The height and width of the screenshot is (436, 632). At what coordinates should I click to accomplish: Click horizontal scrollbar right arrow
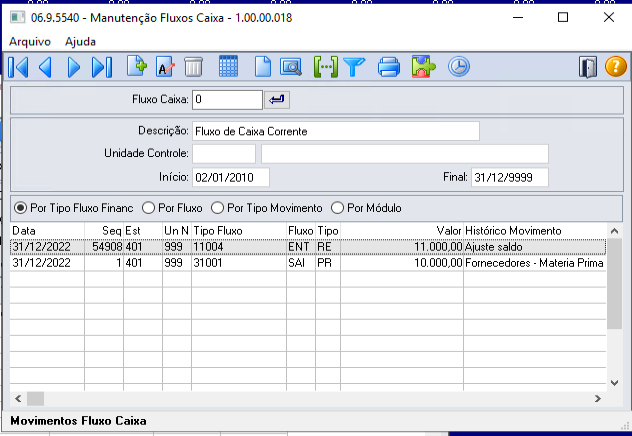pos(598,399)
